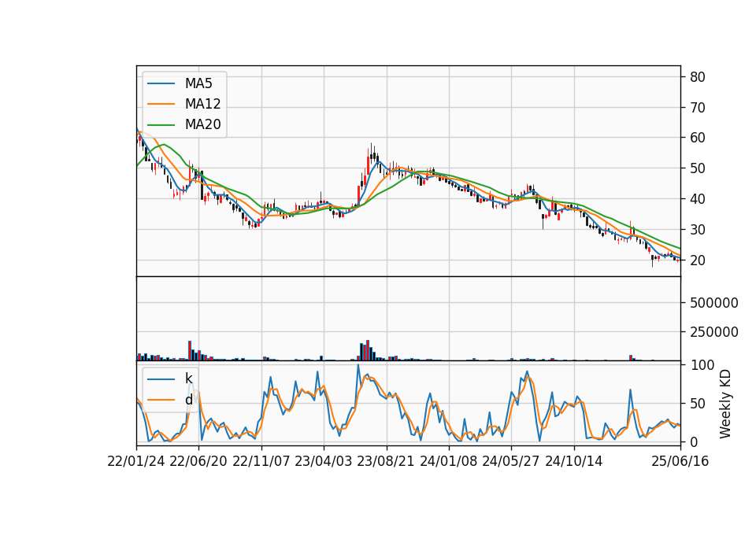Click the MA12 legend label
This screenshot has height=543, width=756.
pyautogui.click(x=202, y=104)
